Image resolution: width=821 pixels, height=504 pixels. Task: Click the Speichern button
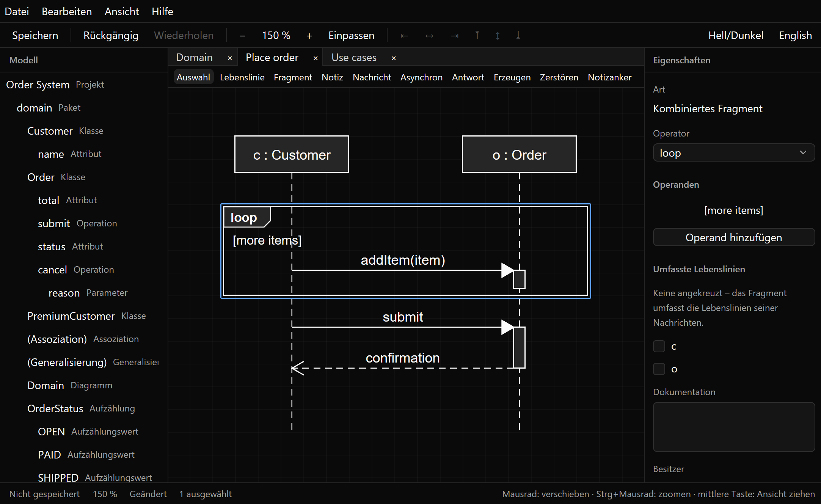coord(35,36)
